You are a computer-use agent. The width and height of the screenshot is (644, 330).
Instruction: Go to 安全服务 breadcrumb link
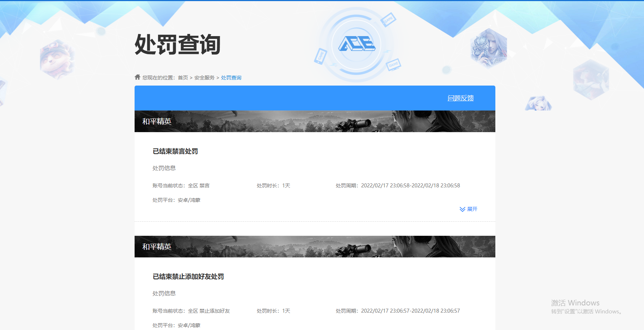point(205,78)
